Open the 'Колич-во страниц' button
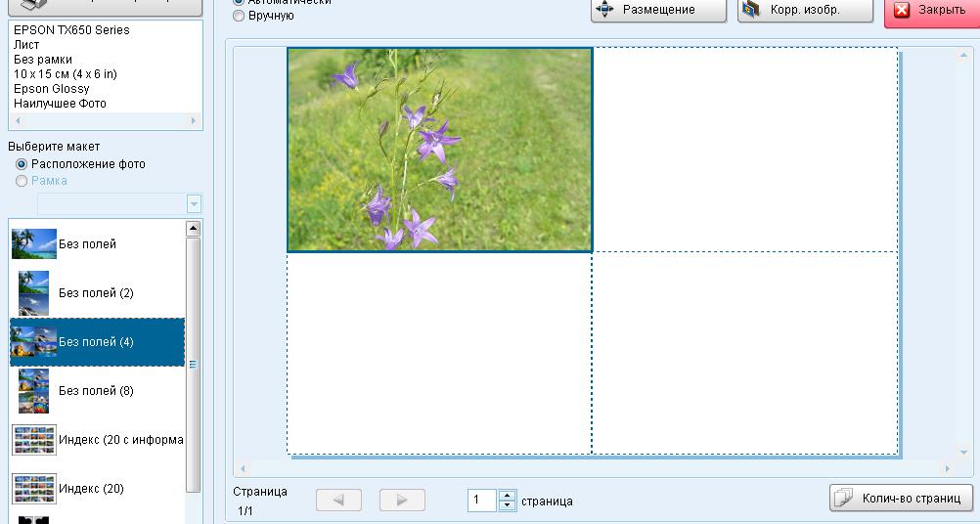 tap(901, 498)
